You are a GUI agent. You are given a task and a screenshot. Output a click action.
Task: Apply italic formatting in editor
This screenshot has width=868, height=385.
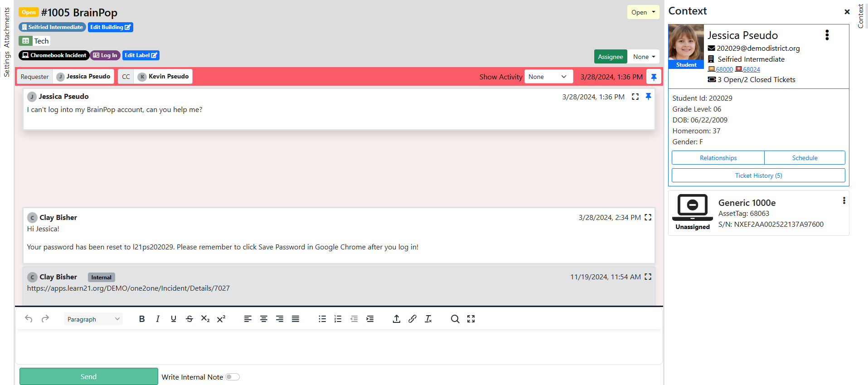(158, 319)
